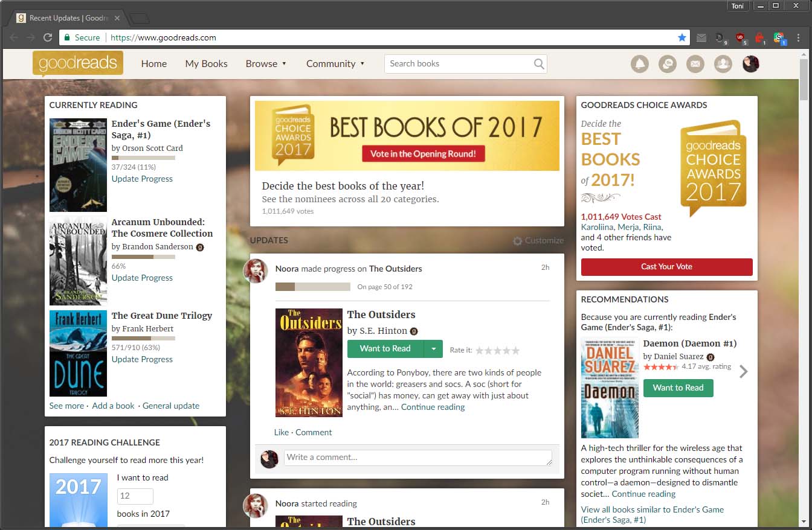The height and width of the screenshot is (530, 812).
Task: Check messages via the envelope icon
Action: click(x=695, y=64)
